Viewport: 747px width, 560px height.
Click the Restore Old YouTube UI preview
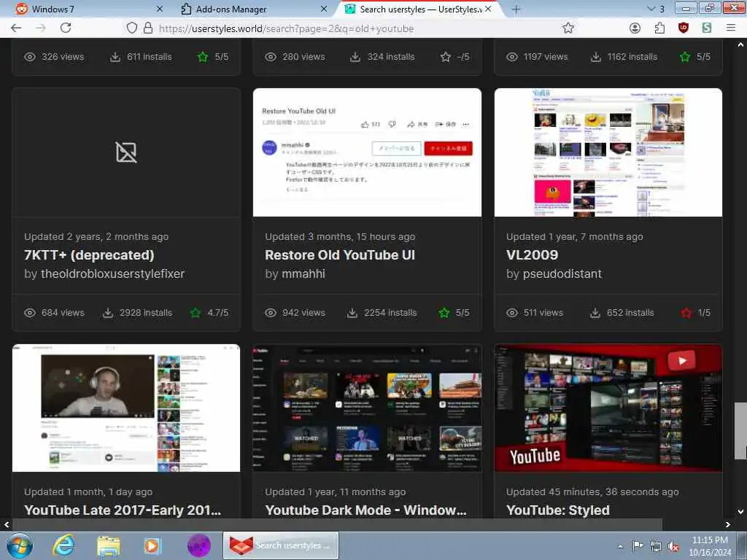point(367,152)
